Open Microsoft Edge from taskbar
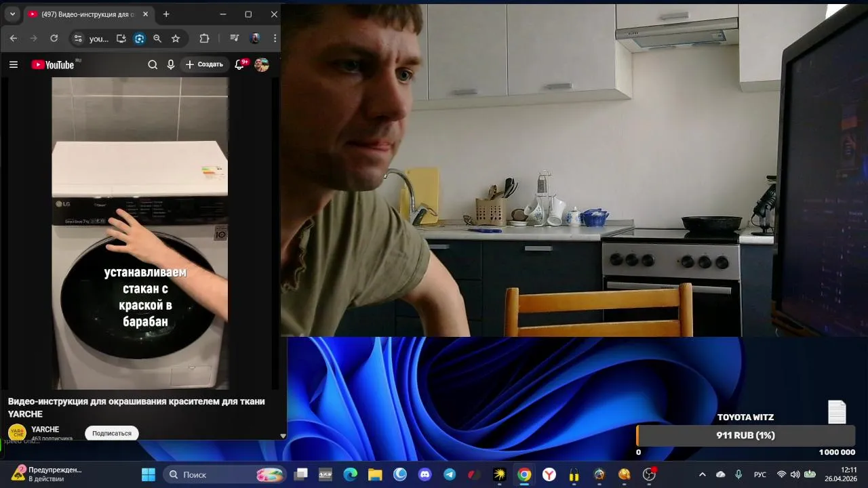The height and width of the screenshot is (488, 868). [350, 474]
